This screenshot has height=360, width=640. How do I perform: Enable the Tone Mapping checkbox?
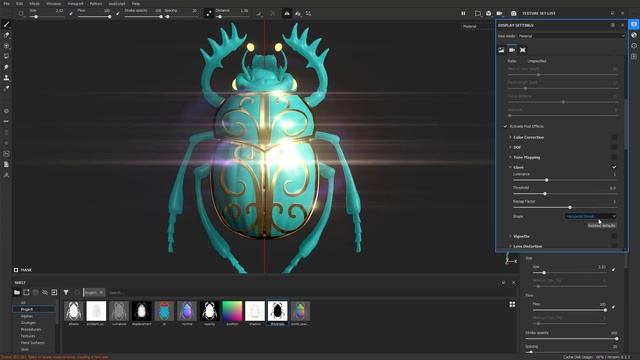(x=614, y=157)
